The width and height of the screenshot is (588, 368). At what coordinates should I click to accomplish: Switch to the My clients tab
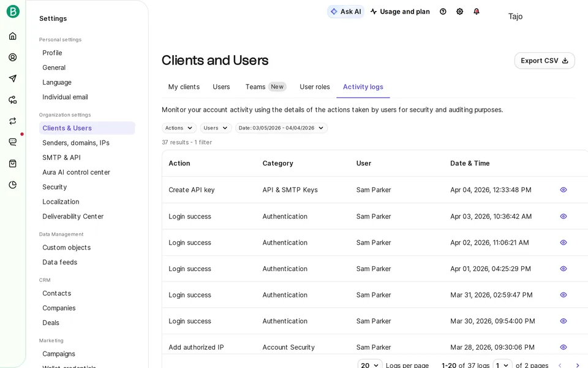pyautogui.click(x=184, y=86)
